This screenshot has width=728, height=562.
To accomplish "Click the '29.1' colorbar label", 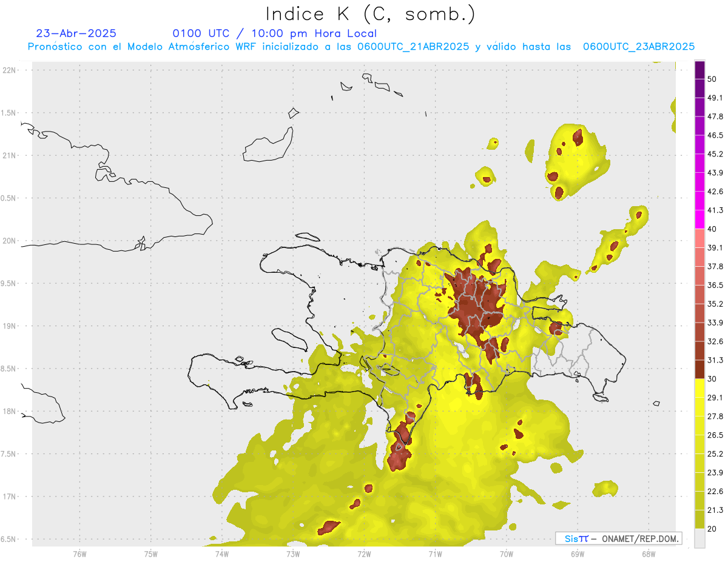I will (x=715, y=398).
